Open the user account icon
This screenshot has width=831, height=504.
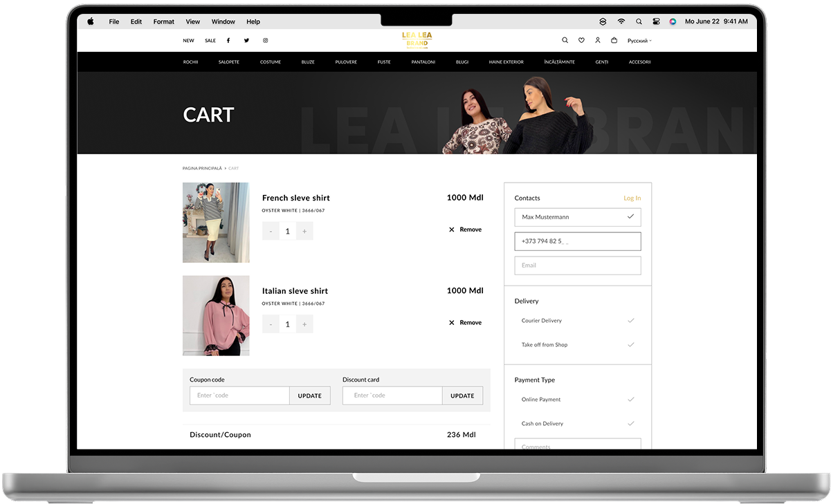(598, 41)
